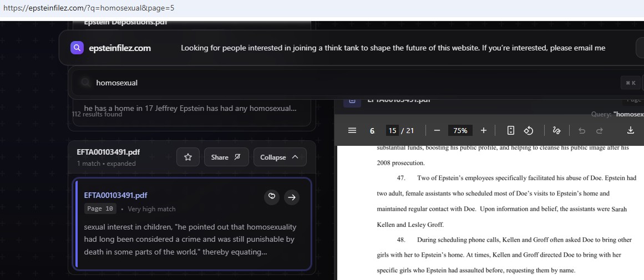
Task: Click the redo arrow in PDF toolbar
Action: [x=599, y=130]
